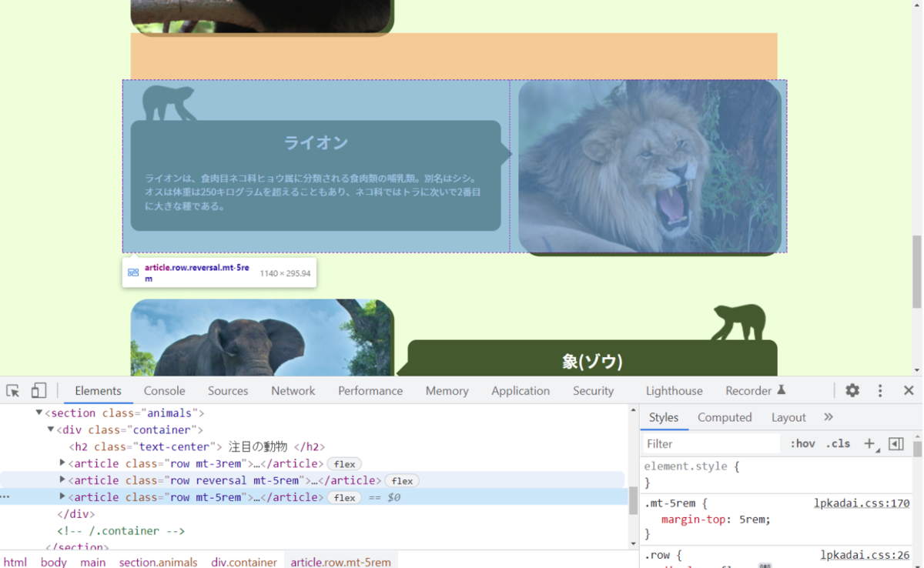Toggle flex badge on selected row mt-5rem article
The width and height of the screenshot is (924, 568).
pos(344,498)
